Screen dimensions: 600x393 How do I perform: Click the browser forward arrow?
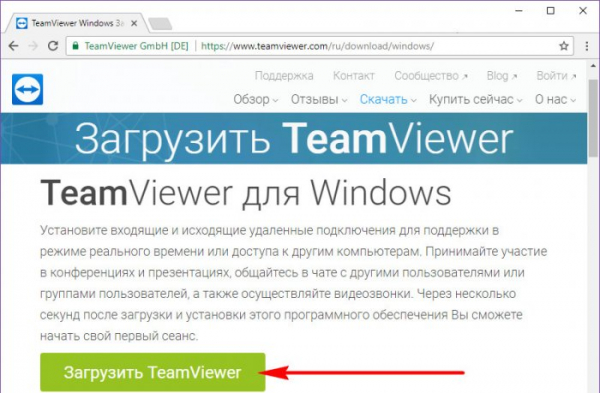pos(33,46)
